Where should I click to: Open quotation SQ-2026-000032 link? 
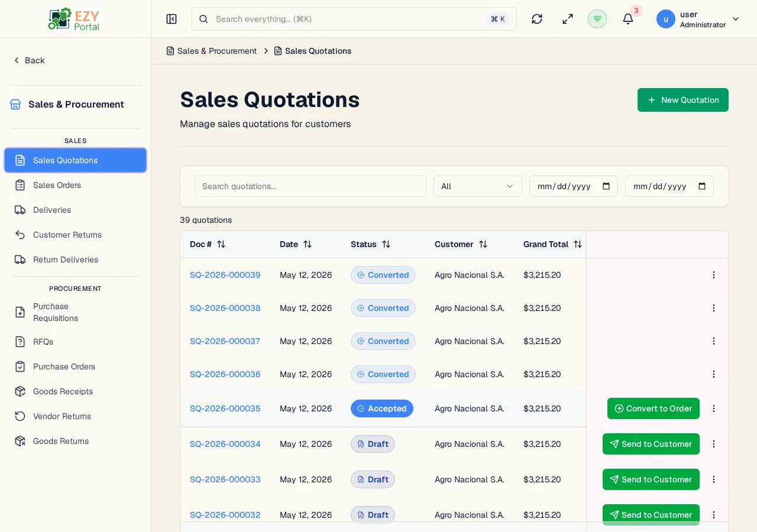pyautogui.click(x=225, y=515)
